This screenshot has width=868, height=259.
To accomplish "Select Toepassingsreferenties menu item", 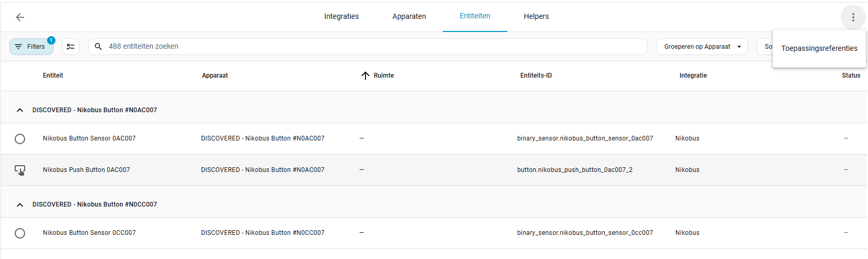I will tap(819, 48).
